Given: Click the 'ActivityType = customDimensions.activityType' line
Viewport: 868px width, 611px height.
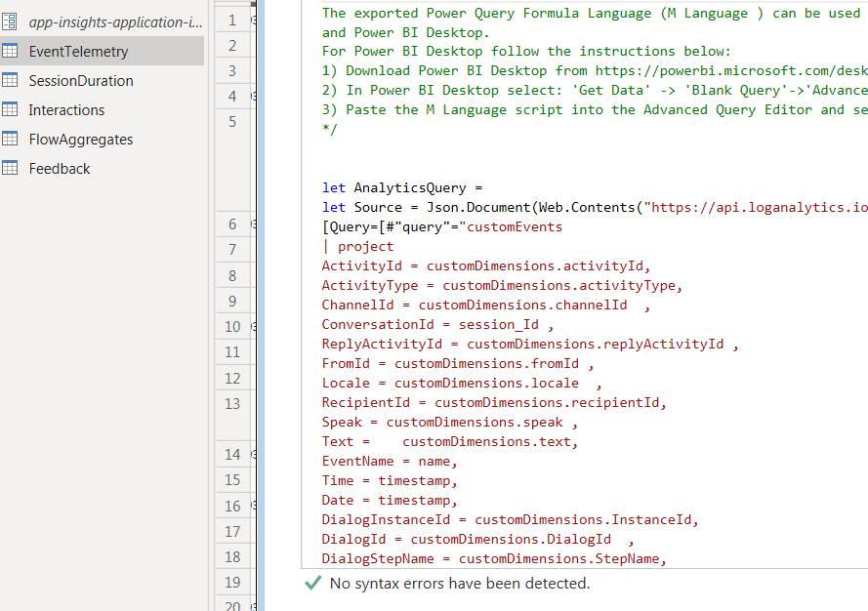Looking at the screenshot, I should point(502,286).
